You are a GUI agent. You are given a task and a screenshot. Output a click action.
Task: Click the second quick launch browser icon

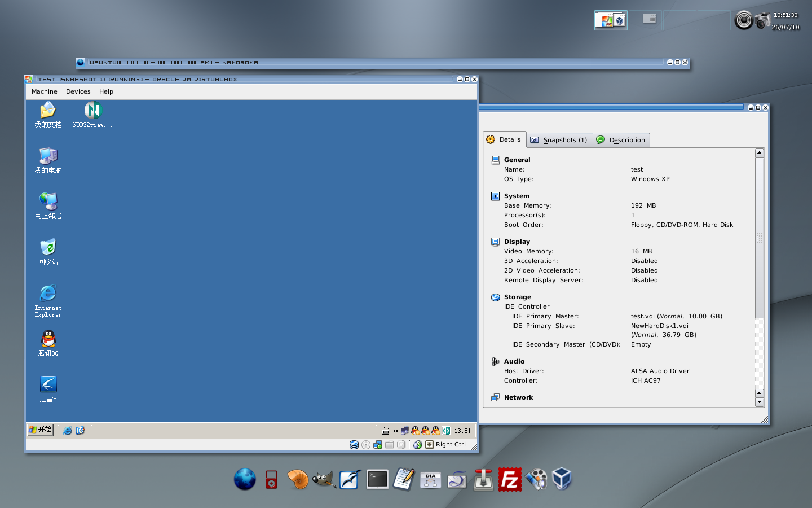pyautogui.click(x=81, y=431)
